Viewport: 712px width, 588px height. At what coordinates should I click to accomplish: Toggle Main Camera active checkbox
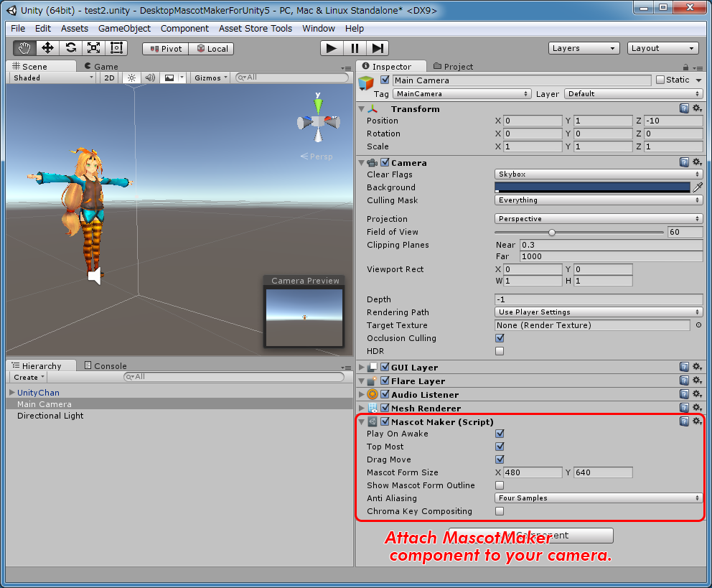coord(385,80)
